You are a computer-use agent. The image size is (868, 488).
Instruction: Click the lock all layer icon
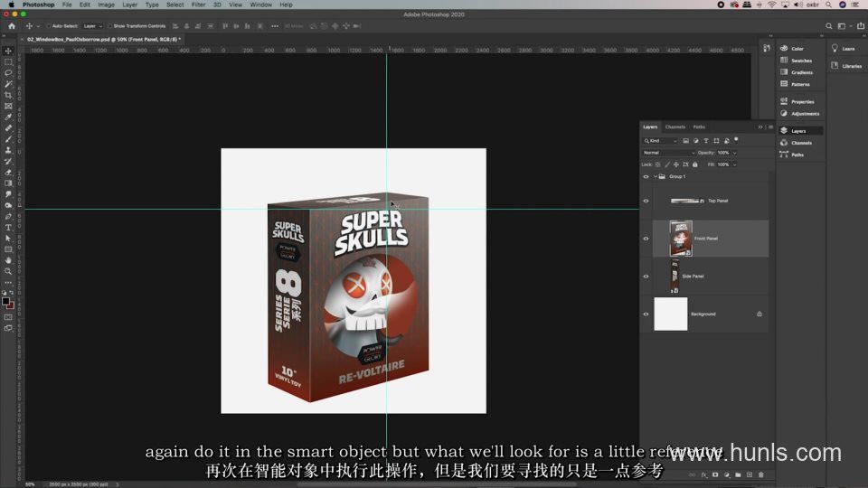pos(695,164)
